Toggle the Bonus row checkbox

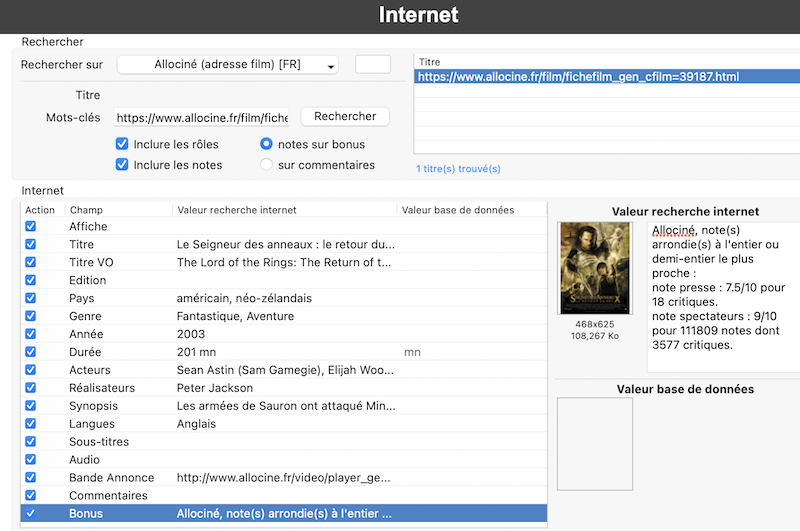[30, 514]
